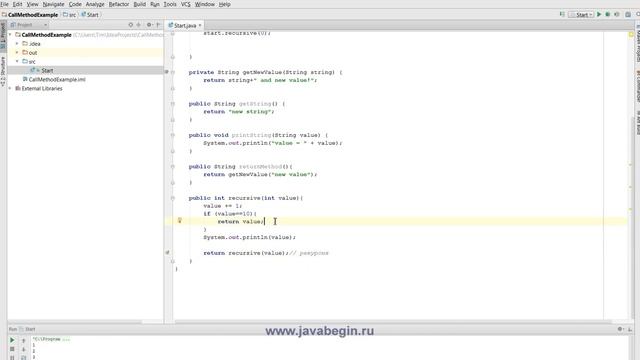Viewport: 640px width, 360px height.
Task: Click Start breadcrumb in navigation bar
Action: tap(90, 15)
